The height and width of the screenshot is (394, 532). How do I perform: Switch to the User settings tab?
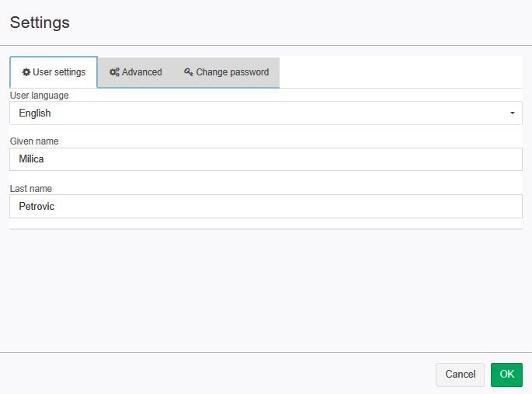coord(54,72)
